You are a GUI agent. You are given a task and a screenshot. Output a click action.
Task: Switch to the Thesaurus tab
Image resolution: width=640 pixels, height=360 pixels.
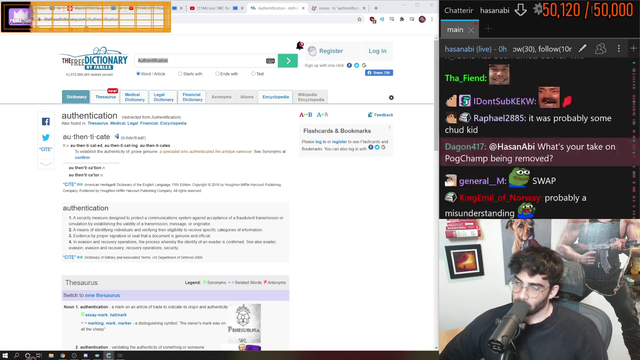coord(105,97)
